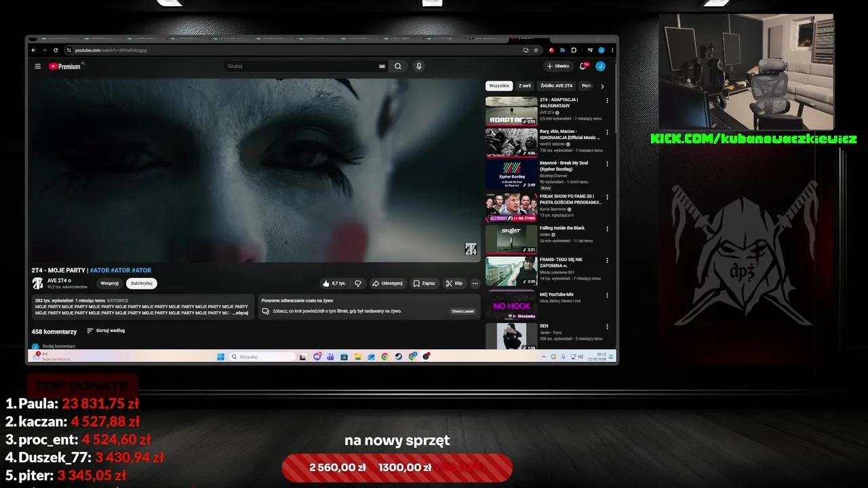Viewport: 868px width, 488px height.
Task: Open the weather widget on taskbar
Action: coord(51,356)
